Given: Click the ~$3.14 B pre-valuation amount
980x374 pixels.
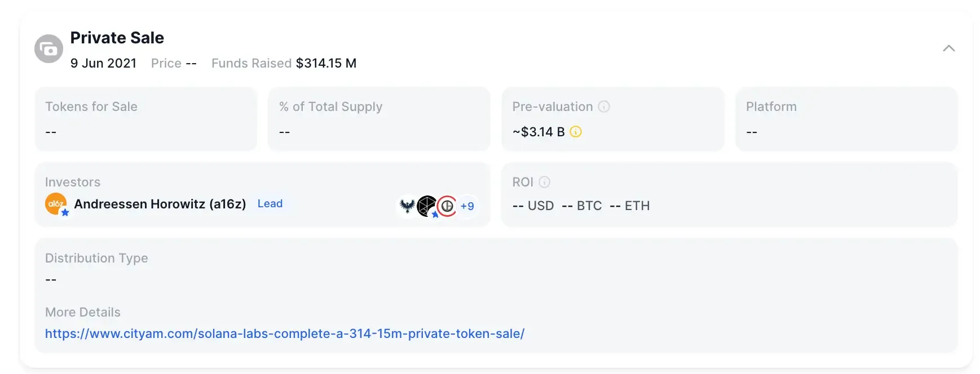Looking at the screenshot, I should click(538, 132).
